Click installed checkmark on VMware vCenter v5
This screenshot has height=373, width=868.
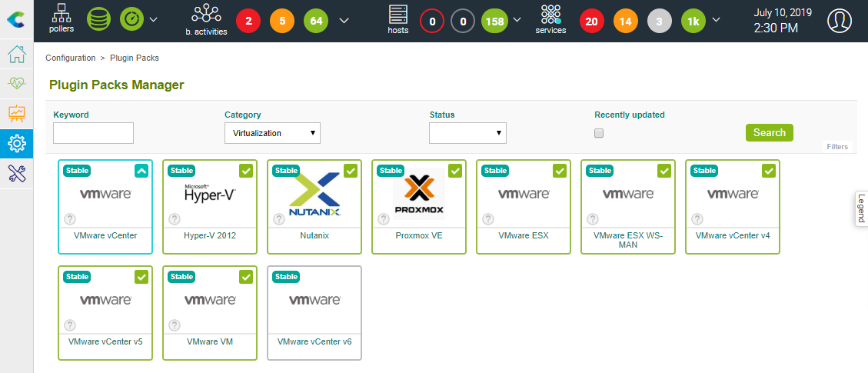coord(141,277)
